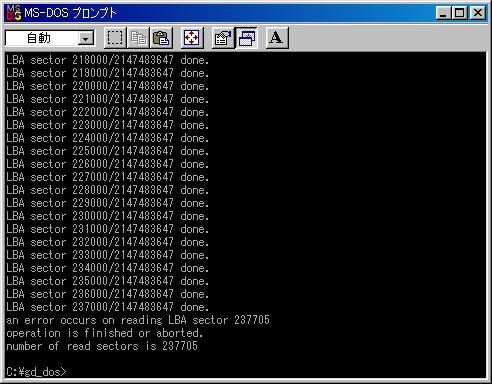Click the Mark selection toolbar icon
The image size is (492, 384).
pyautogui.click(x=115, y=38)
